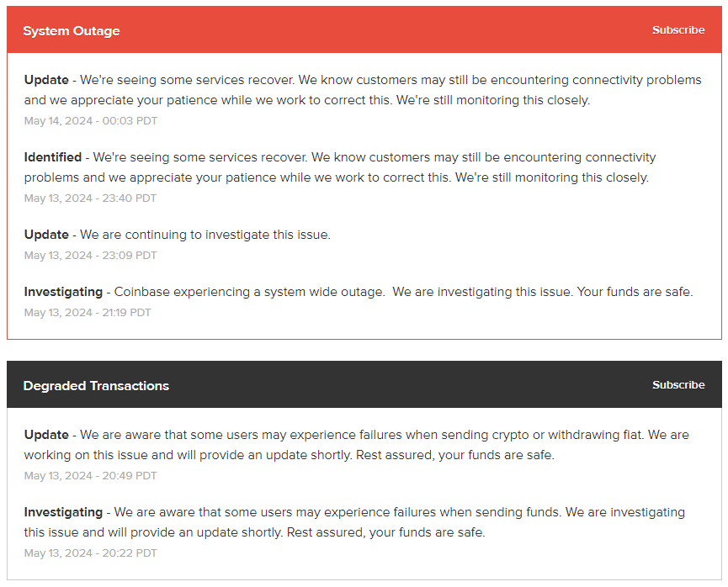Click the Investigating label in Degraded Transactions
This screenshot has height=587, width=728.
pos(63,512)
